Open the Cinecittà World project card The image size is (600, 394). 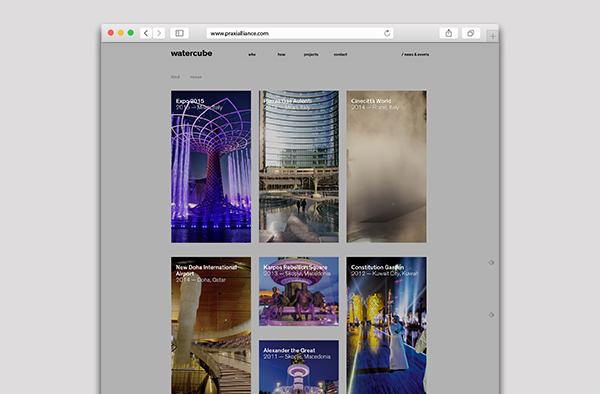pos(386,166)
